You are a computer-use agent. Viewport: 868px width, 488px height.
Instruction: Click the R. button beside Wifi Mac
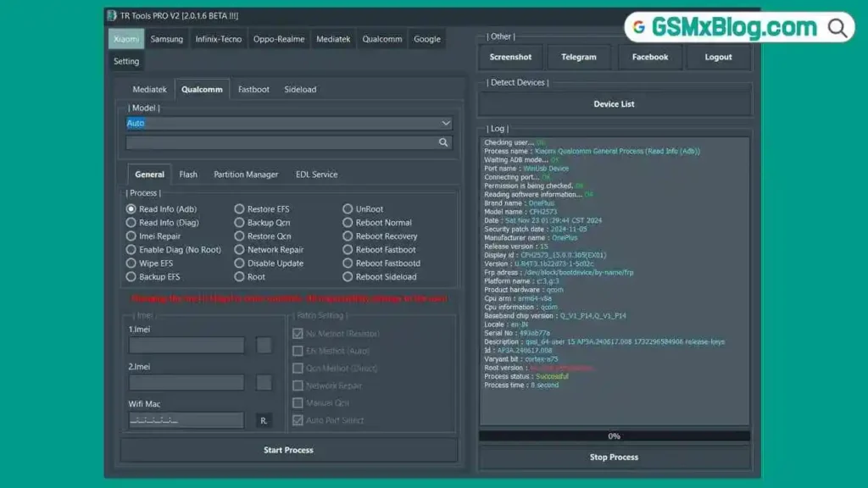click(x=264, y=420)
